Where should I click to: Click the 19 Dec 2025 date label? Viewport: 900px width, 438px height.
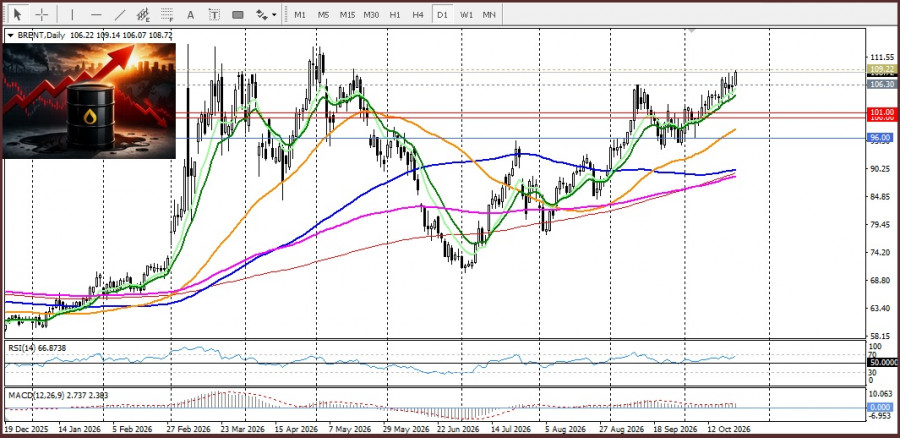tap(26, 429)
